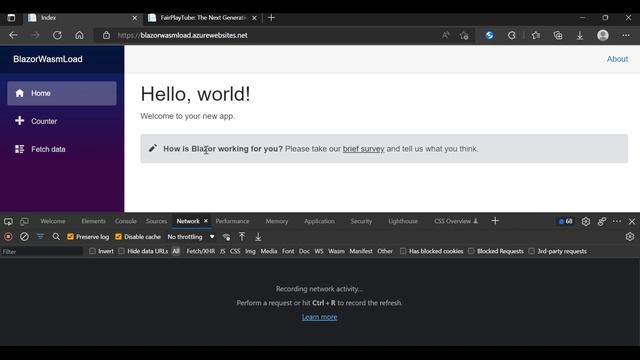The image size is (640, 360).
Task: Open the browser profile avatar
Action: [x=603, y=36]
